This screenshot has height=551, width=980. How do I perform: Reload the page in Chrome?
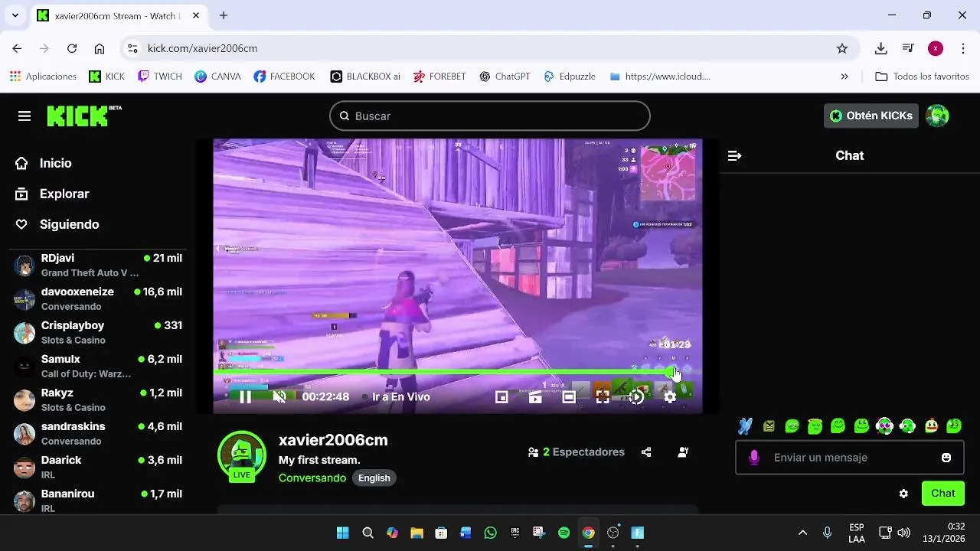coord(72,48)
